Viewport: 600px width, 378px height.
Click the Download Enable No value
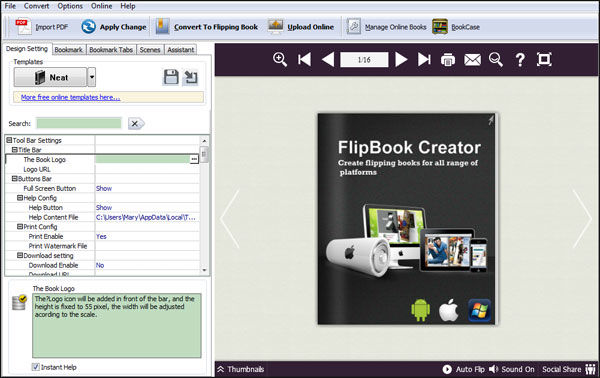[x=100, y=265]
